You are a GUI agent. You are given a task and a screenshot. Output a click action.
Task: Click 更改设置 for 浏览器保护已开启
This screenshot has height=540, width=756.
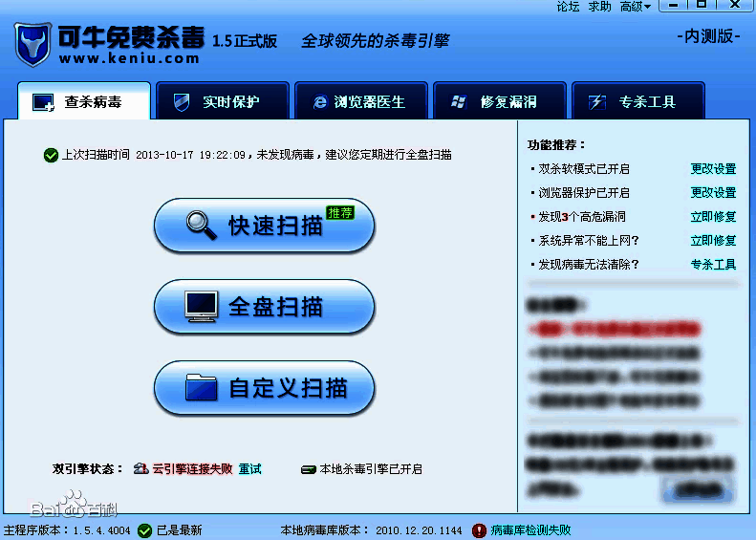[713, 192]
